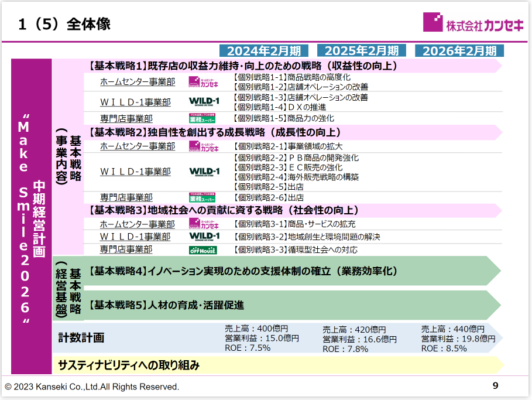
Task: Select the 業務スーパー logo under 基本戦略2
Action: 202,197
